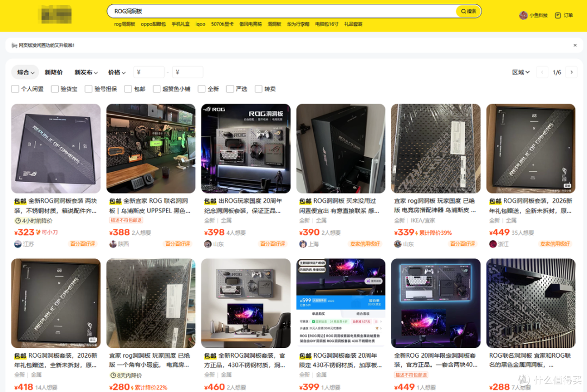Image resolution: width=587 pixels, height=392 pixels.
Task: Select the oppo甜酷包 suggested keyword
Action: [153, 24]
